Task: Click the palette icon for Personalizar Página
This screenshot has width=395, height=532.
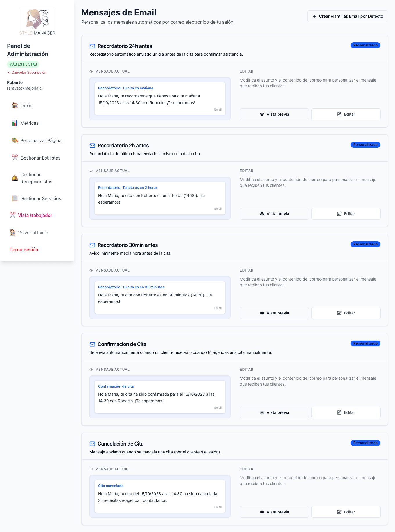Action: (x=15, y=140)
